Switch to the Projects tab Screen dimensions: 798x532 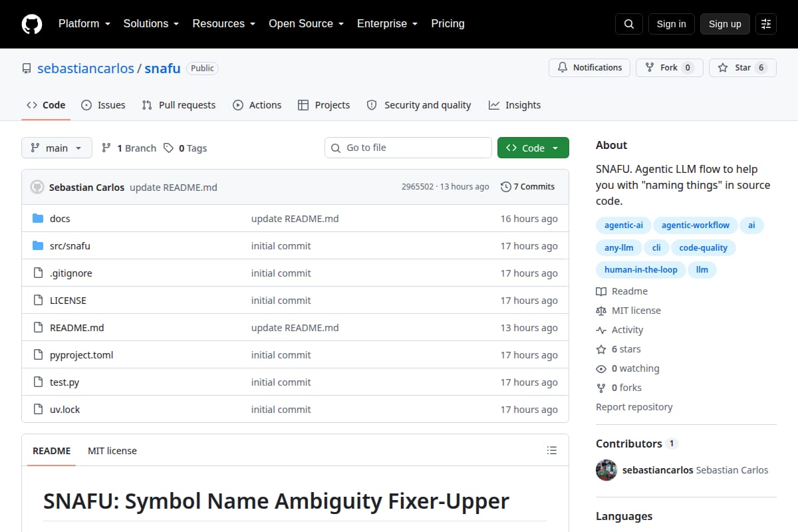[324, 105]
